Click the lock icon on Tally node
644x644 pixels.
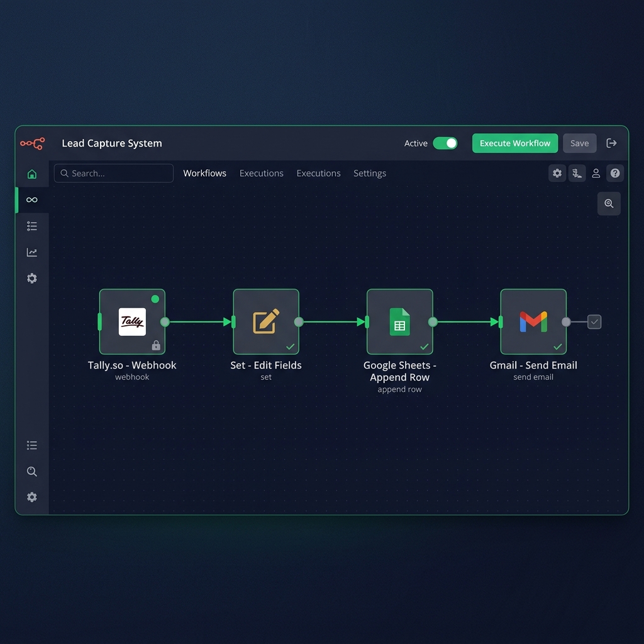156,345
